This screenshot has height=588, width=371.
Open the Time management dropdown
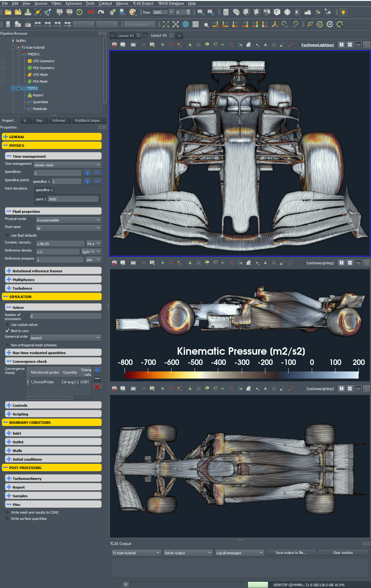[x=67, y=165]
